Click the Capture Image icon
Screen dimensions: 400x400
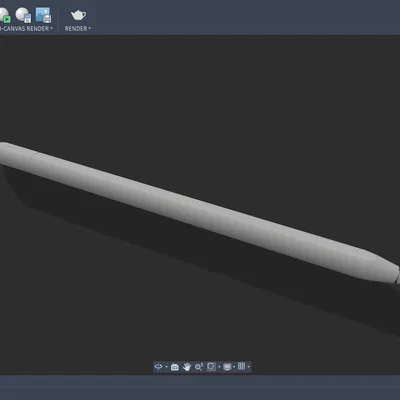[43, 15]
